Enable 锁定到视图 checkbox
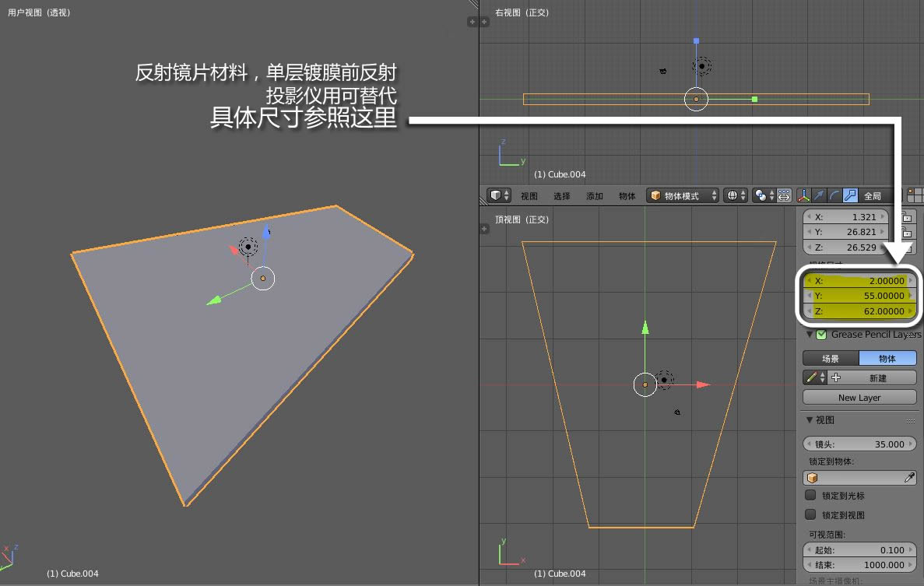This screenshot has height=586, width=924. [811, 514]
